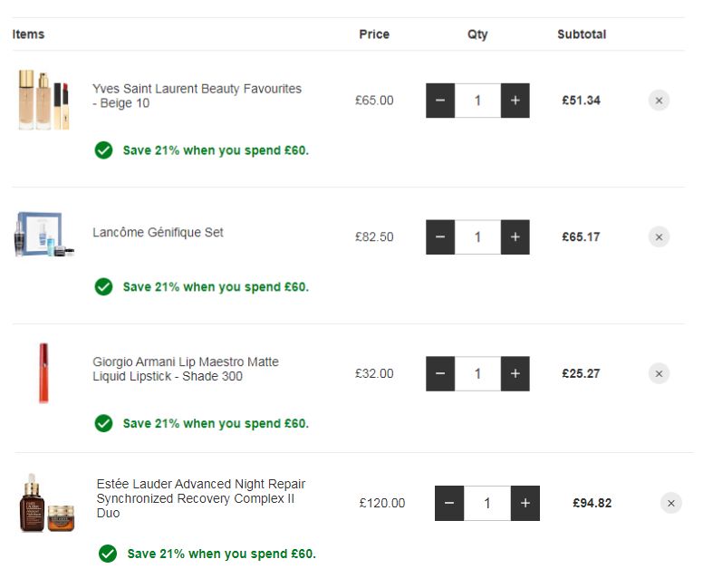Remove Lancôme Génifique Set from basket
This screenshot has width=703, height=588.
point(659,237)
